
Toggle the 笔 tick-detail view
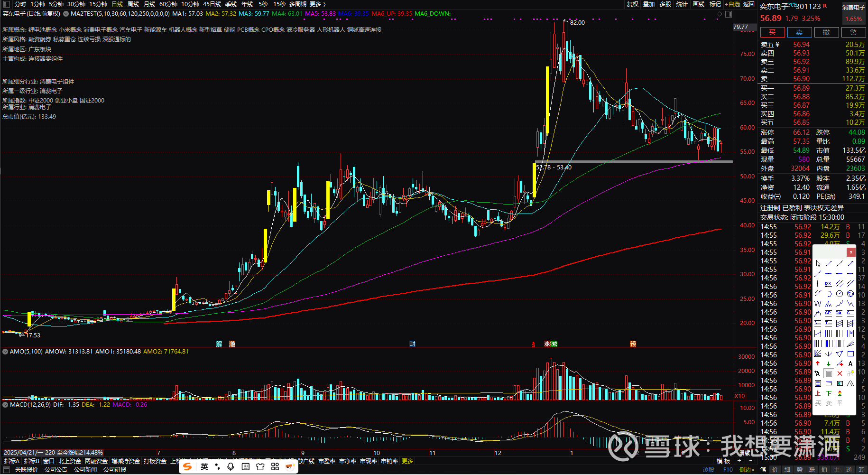(x=763, y=470)
